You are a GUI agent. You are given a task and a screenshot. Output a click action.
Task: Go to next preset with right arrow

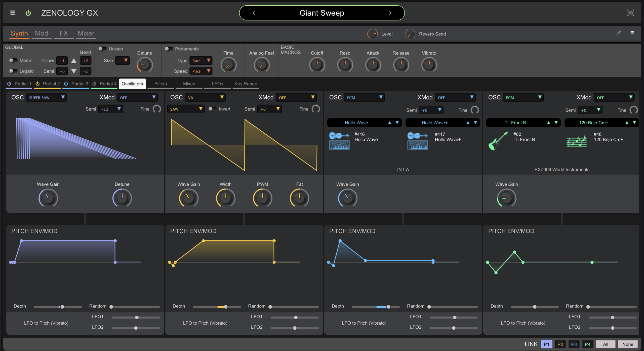[390, 13]
